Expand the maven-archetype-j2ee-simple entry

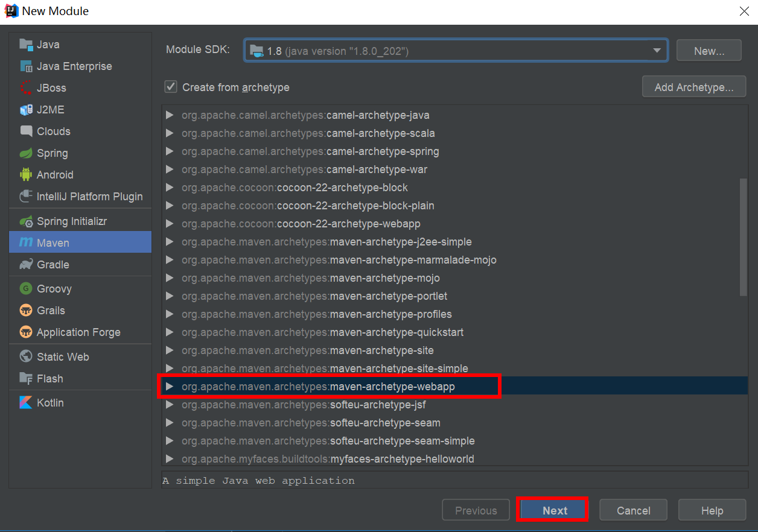pyautogui.click(x=170, y=242)
